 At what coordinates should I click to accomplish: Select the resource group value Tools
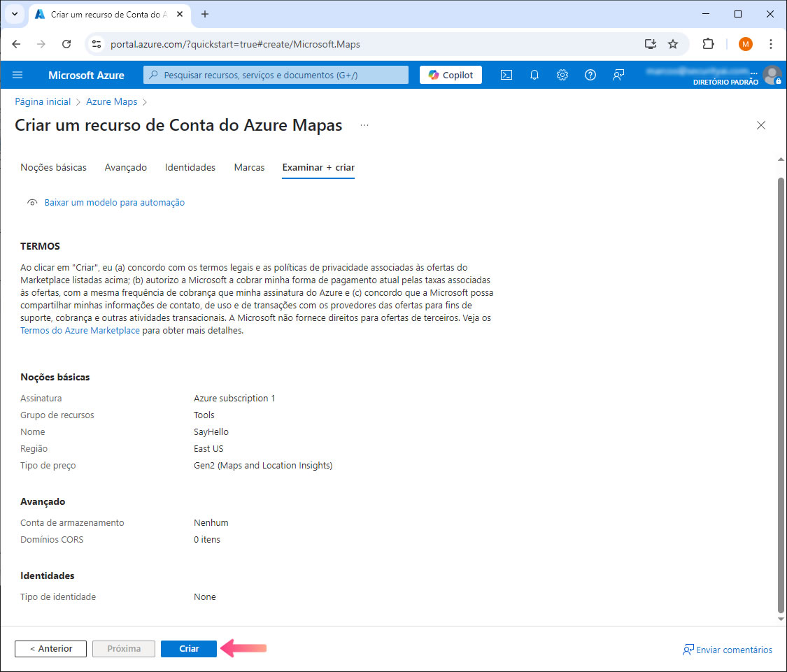(x=204, y=415)
